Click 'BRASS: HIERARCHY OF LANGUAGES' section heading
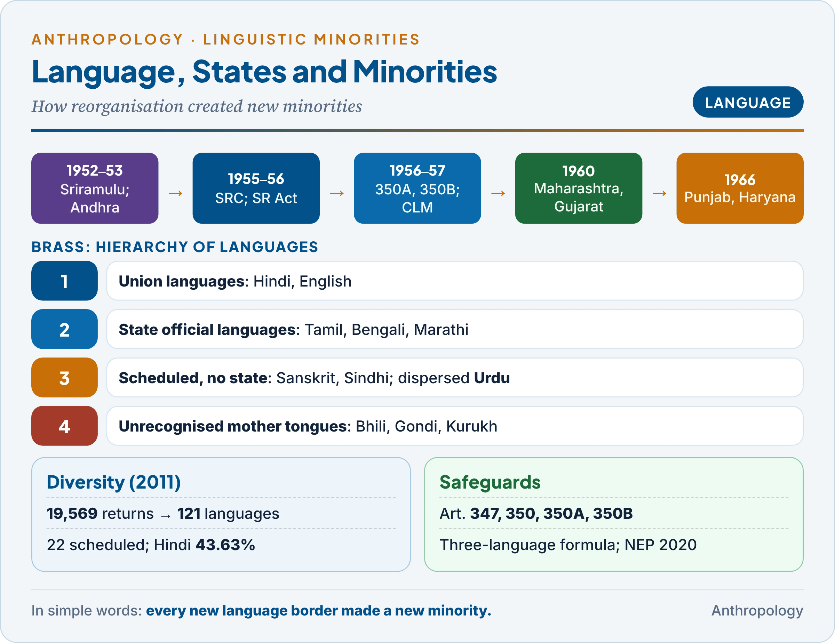 175,247
